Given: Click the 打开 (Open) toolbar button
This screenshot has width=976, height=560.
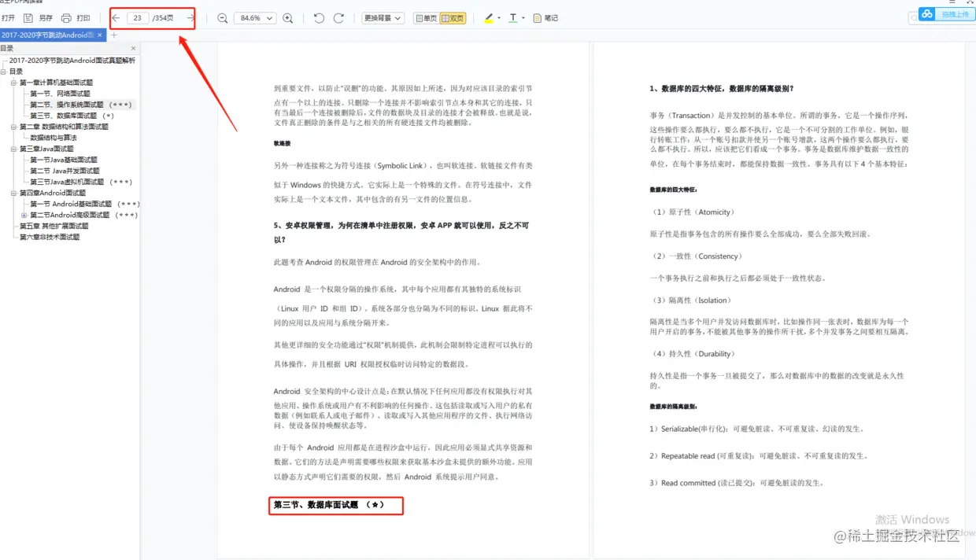Looking at the screenshot, I should click(x=8, y=18).
